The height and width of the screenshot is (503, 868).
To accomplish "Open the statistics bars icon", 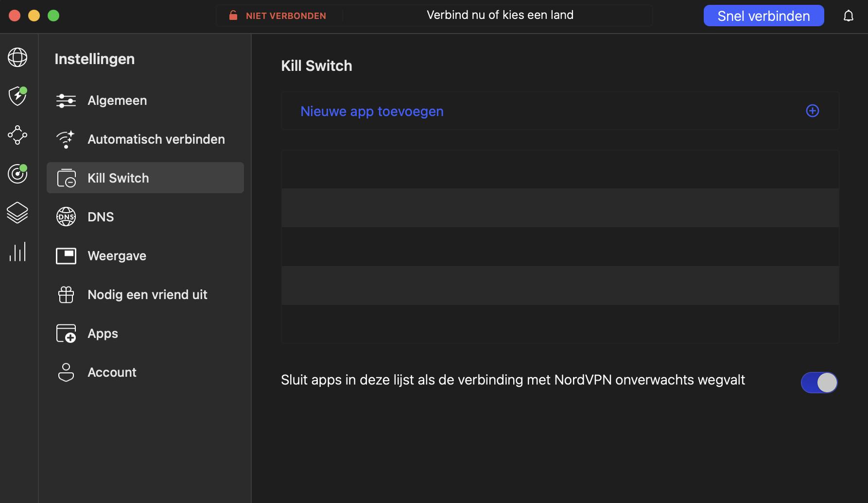I will tap(17, 252).
